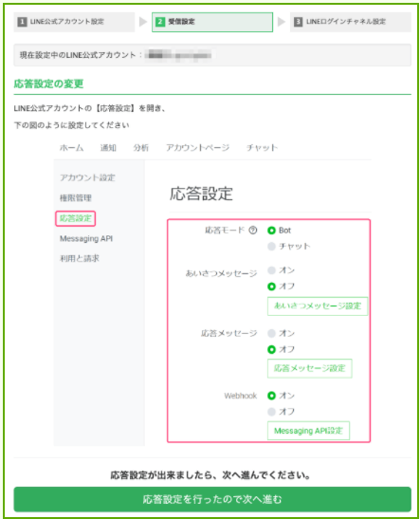
Task: Click the step 1 number badge
Action: coord(22,22)
